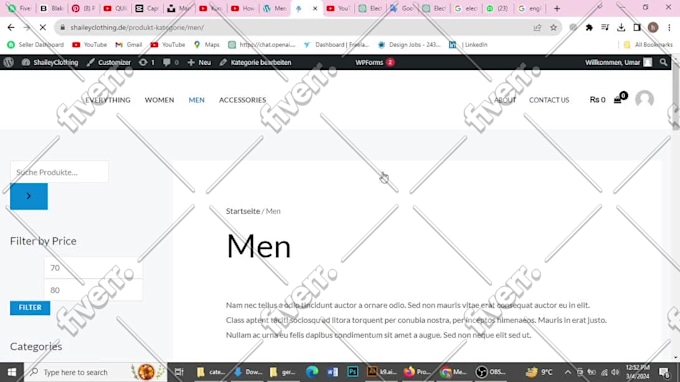
Task: Click the taskbar Type here to search box
Action: click(95, 372)
